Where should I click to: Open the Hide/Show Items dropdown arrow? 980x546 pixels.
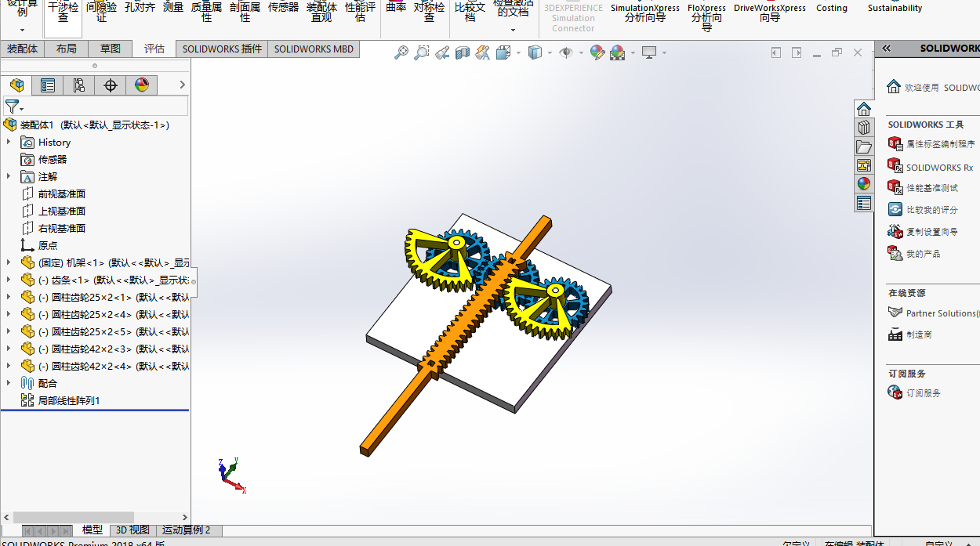point(581,53)
